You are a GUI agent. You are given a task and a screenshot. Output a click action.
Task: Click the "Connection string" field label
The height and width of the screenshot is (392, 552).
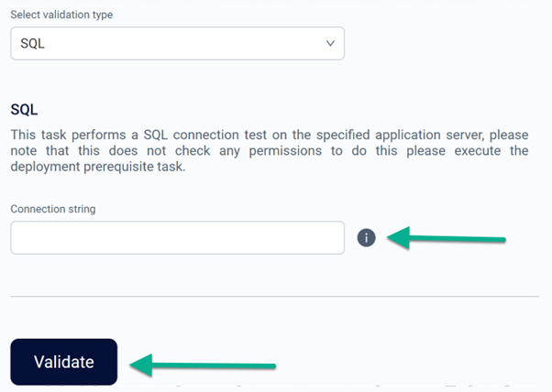coord(53,209)
